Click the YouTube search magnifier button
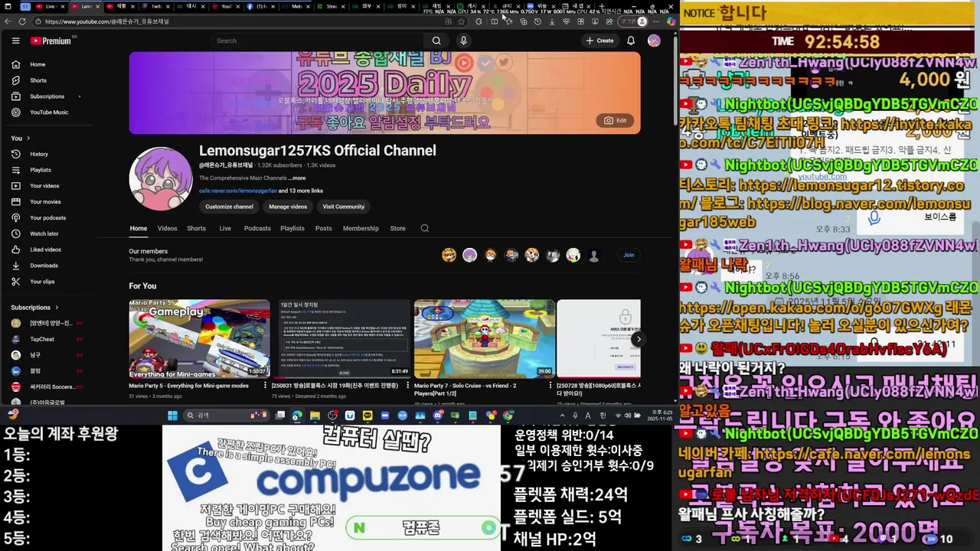This screenshot has height=551, width=980. pyautogui.click(x=436, y=41)
